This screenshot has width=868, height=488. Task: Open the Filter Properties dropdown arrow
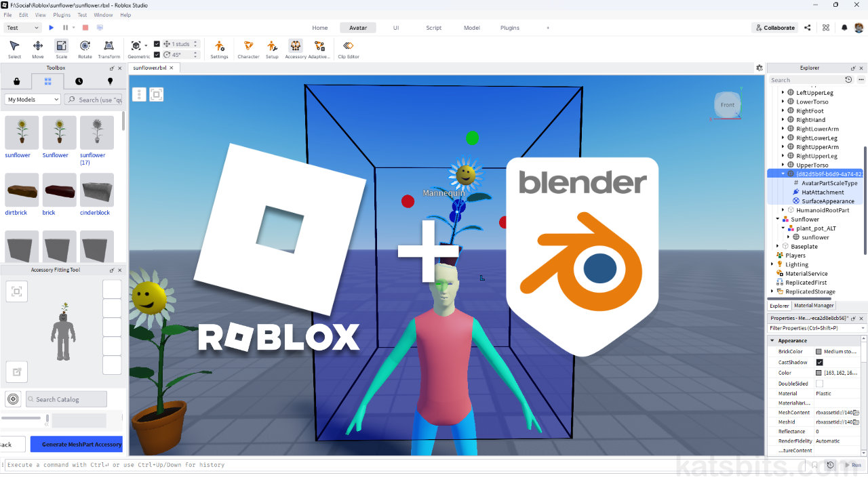point(863,328)
